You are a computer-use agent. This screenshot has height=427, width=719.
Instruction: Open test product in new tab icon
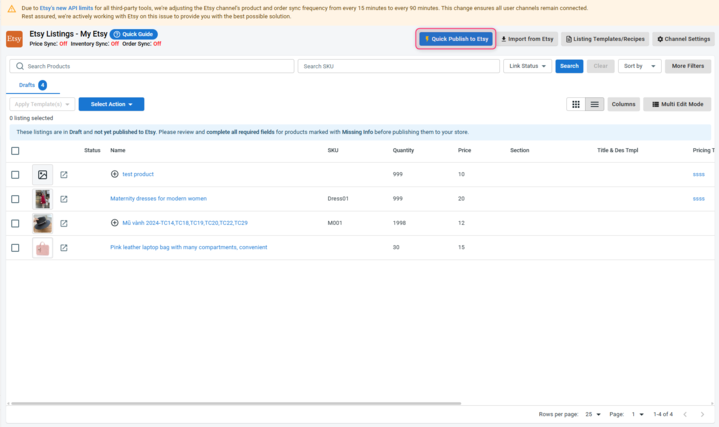tap(64, 175)
